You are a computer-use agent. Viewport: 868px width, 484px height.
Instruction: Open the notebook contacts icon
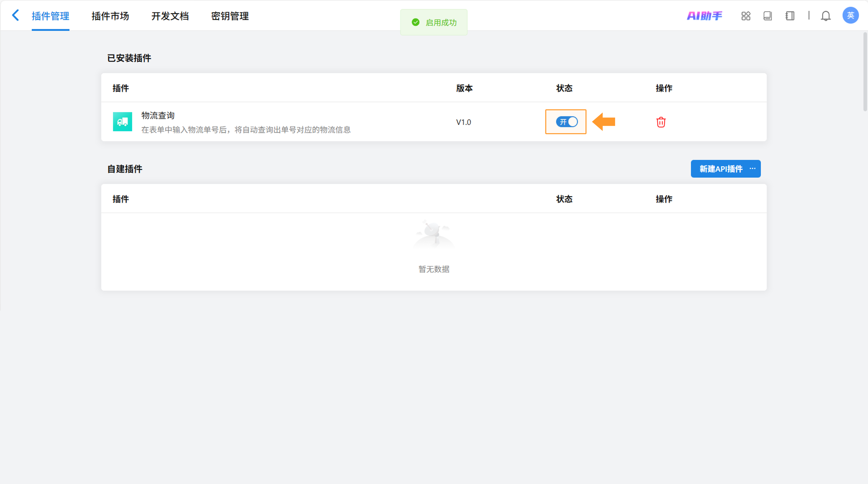click(789, 16)
